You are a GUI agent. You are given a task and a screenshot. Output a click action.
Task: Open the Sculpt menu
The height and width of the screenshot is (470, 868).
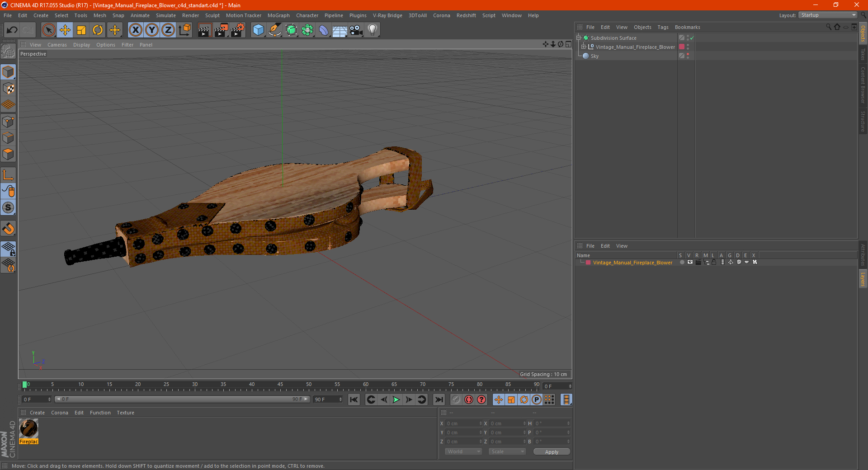[x=212, y=15]
